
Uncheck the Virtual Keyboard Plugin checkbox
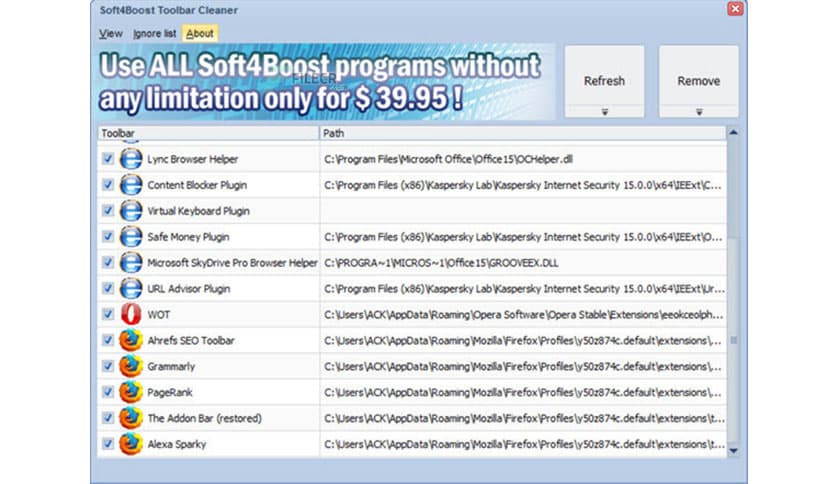click(108, 211)
